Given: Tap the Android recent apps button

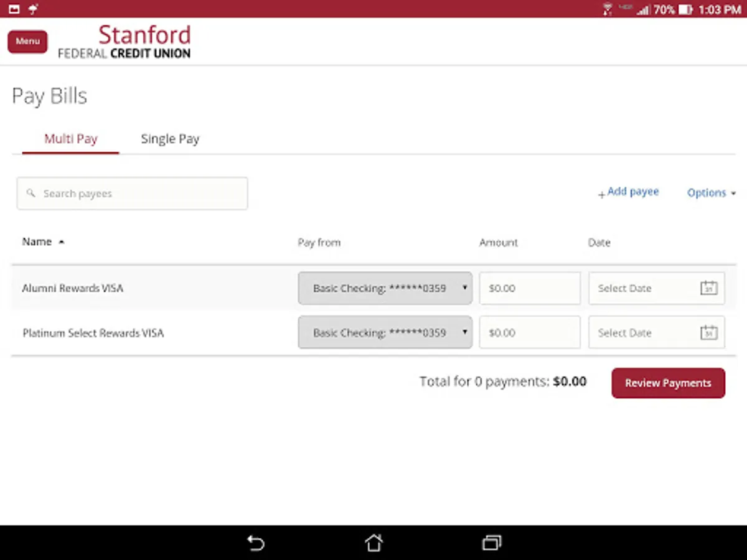Looking at the screenshot, I should pos(491,543).
